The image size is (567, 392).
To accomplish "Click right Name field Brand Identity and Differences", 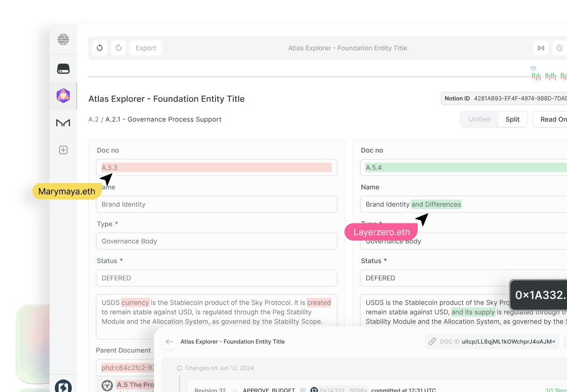I will (464, 204).
